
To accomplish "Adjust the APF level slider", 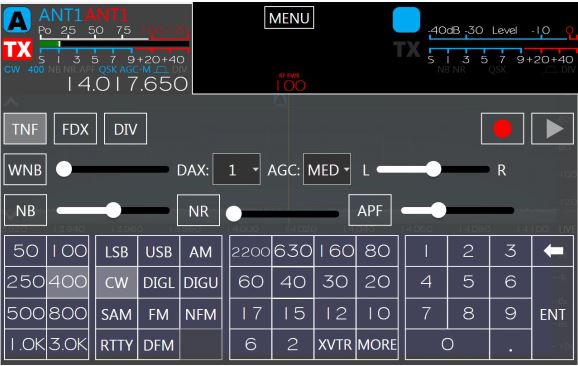I will point(457,210).
